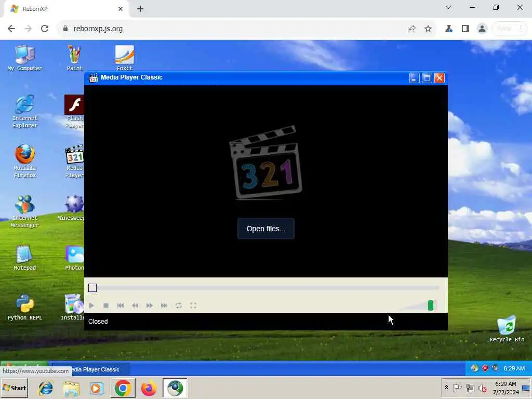Click the rewind icon in the player

[135, 305]
